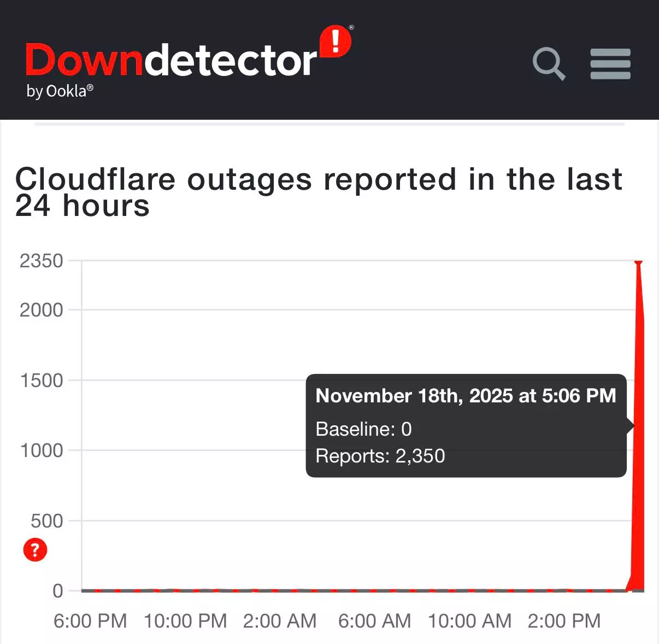Viewport: 659px width, 644px height.
Task: Click the 500 y-axis label
Action: (x=47, y=521)
